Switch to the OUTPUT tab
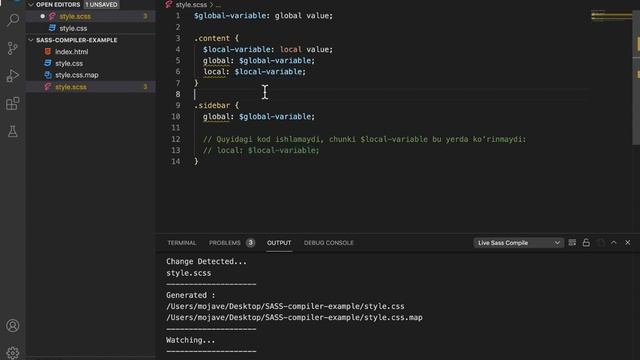The image size is (640, 360). click(x=279, y=243)
